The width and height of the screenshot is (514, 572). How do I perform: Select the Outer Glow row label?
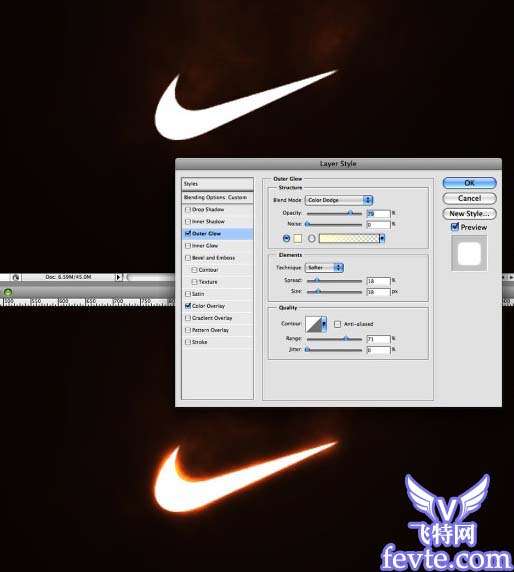pos(206,233)
